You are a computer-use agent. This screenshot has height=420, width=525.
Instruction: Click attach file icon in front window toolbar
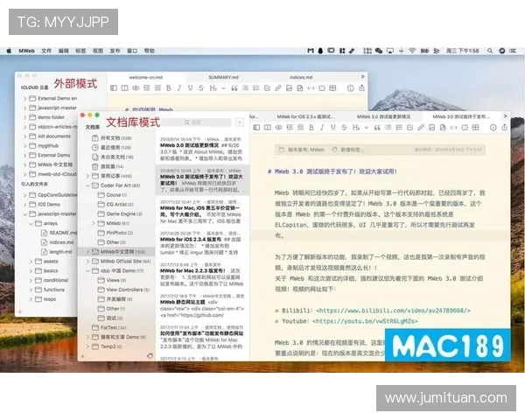443,127
